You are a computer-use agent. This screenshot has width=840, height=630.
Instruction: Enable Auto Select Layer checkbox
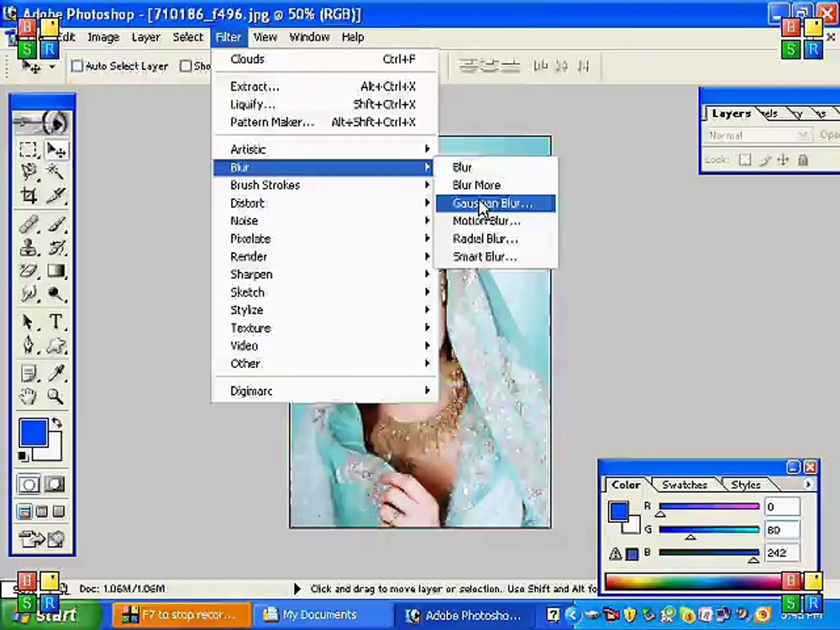(x=77, y=66)
